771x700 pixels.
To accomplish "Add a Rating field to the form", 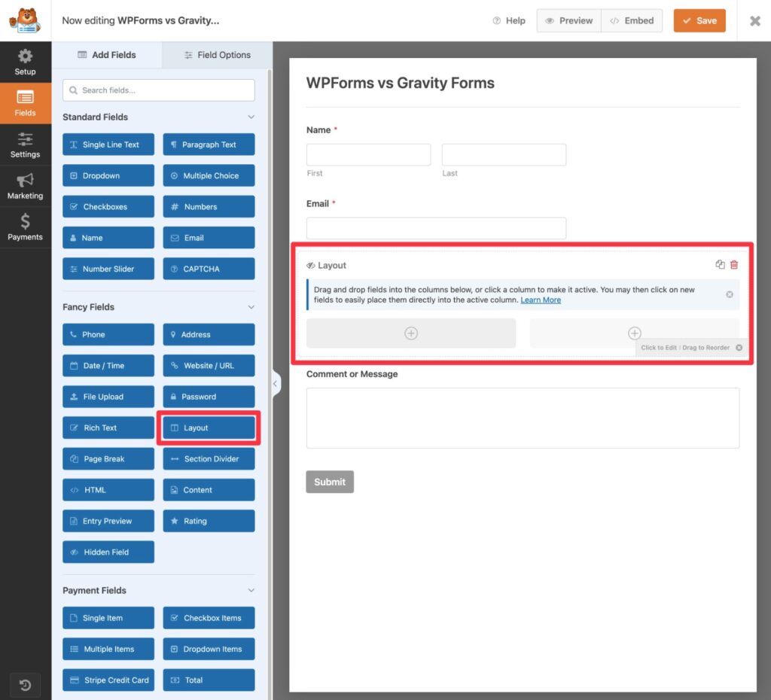I will (209, 520).
